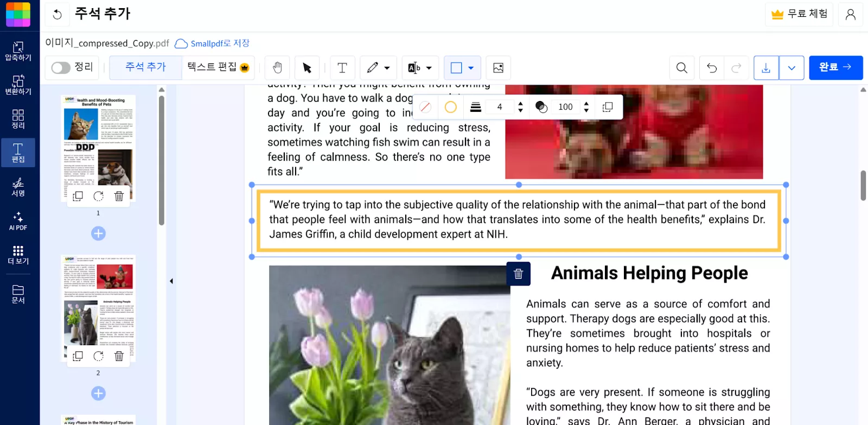Select the text T tool

click(342, 68)
